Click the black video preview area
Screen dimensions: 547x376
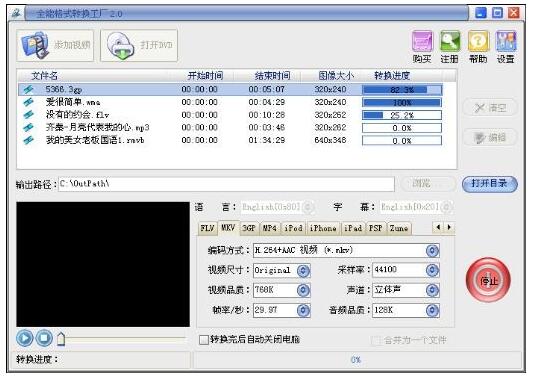coord(103,264)
